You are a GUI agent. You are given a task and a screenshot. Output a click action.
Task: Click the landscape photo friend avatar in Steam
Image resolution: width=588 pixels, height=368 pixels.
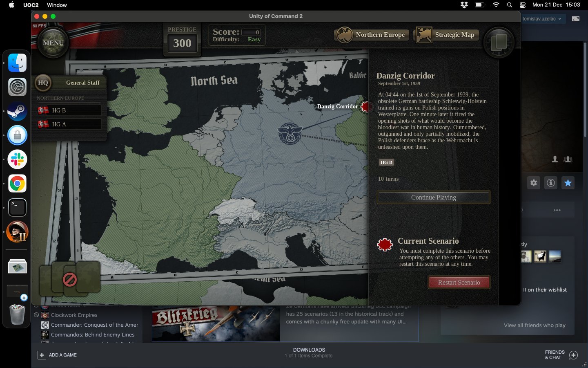point(555,256)
